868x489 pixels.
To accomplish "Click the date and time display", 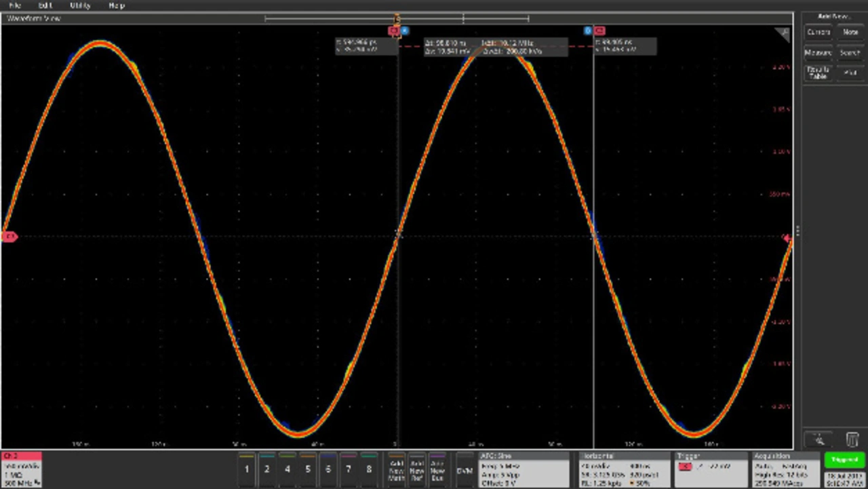I will (x=844, y=479).
